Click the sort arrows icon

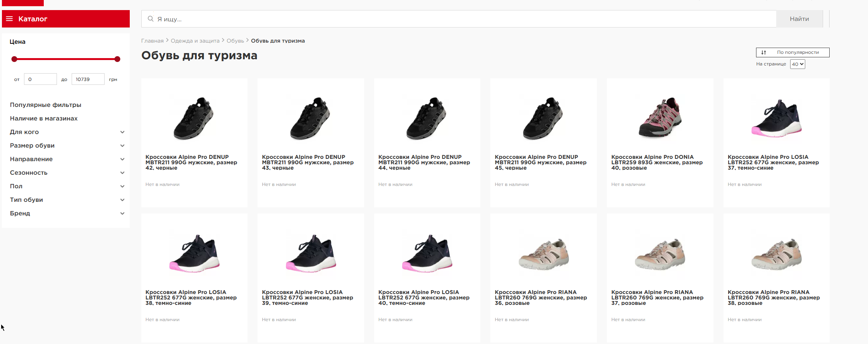tap(763, 52)
